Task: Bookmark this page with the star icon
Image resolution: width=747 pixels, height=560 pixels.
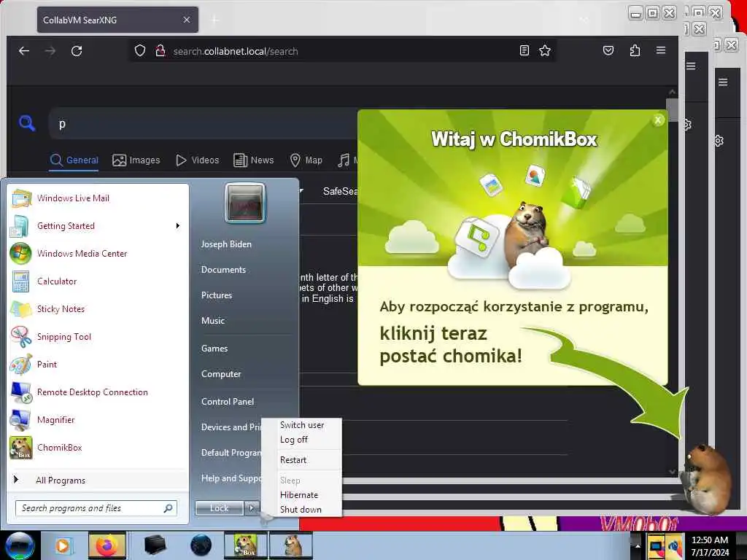Action: (545, 50)
